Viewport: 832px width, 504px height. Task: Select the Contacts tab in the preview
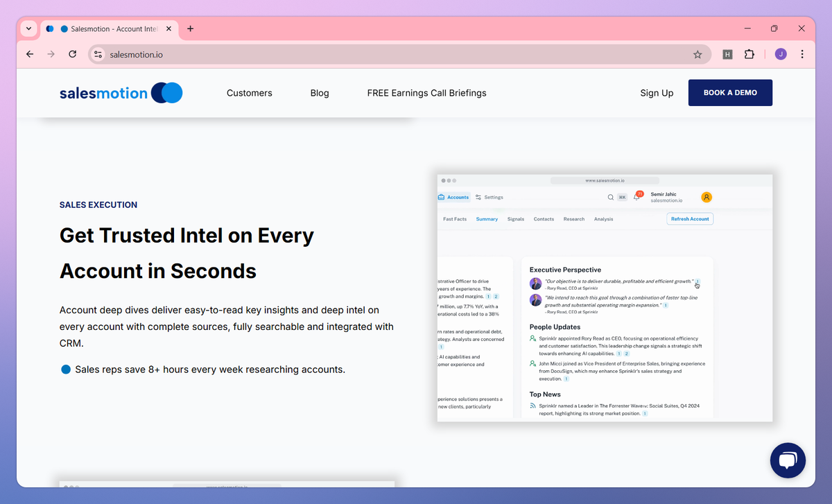[544, 219]
